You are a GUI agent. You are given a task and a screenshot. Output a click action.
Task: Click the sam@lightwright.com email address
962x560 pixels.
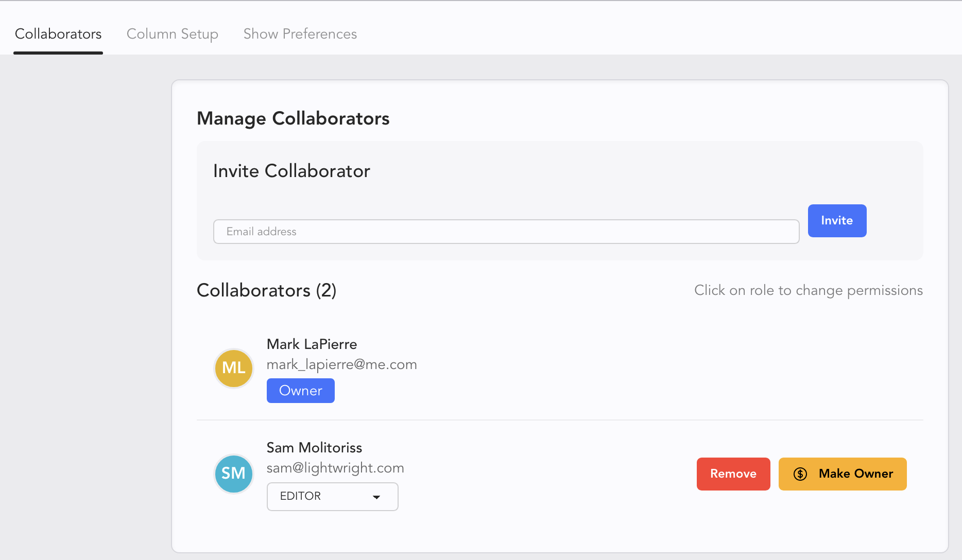click(x=335, y=468)
